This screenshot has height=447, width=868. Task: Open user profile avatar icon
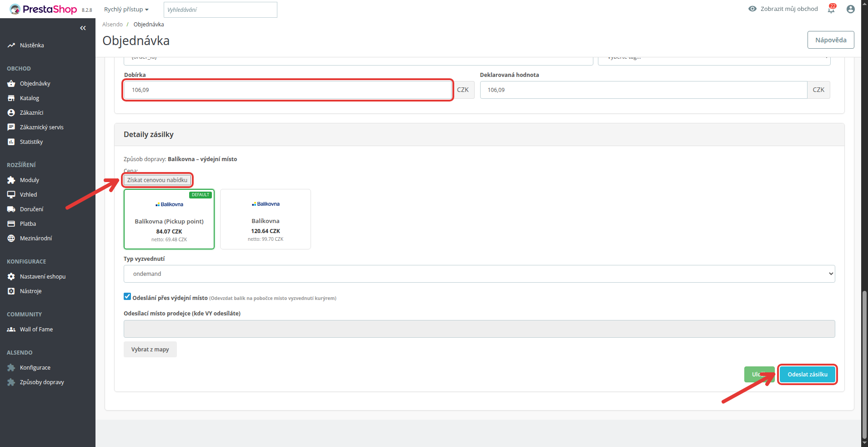851,9
